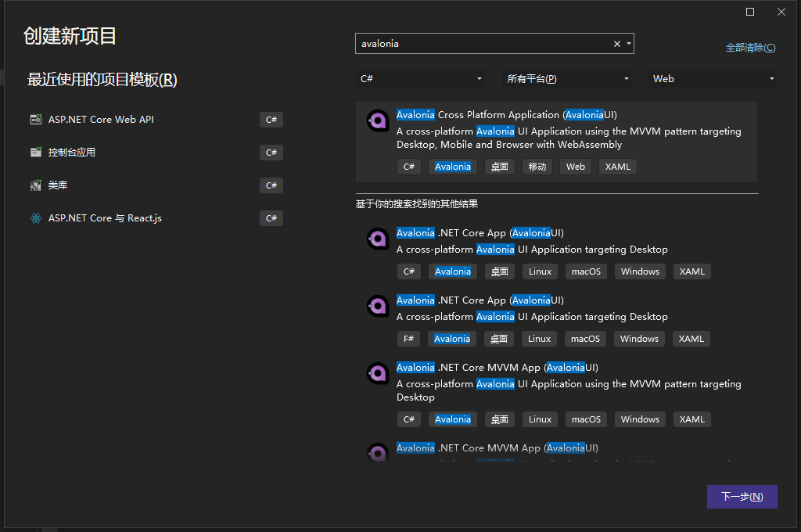Click the 移动 tag on Cross Platform Application
Viewport: 801px width, 532px height.
[537, 167]
